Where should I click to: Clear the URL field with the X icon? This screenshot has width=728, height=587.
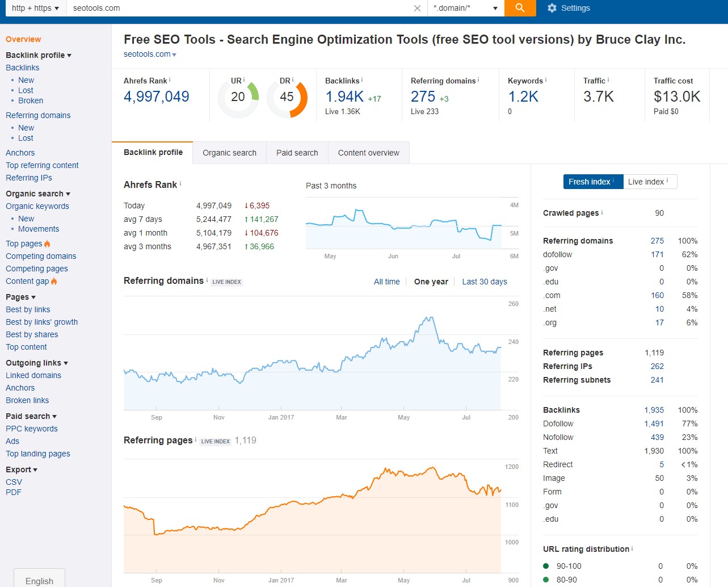click(x=417, y=8)
